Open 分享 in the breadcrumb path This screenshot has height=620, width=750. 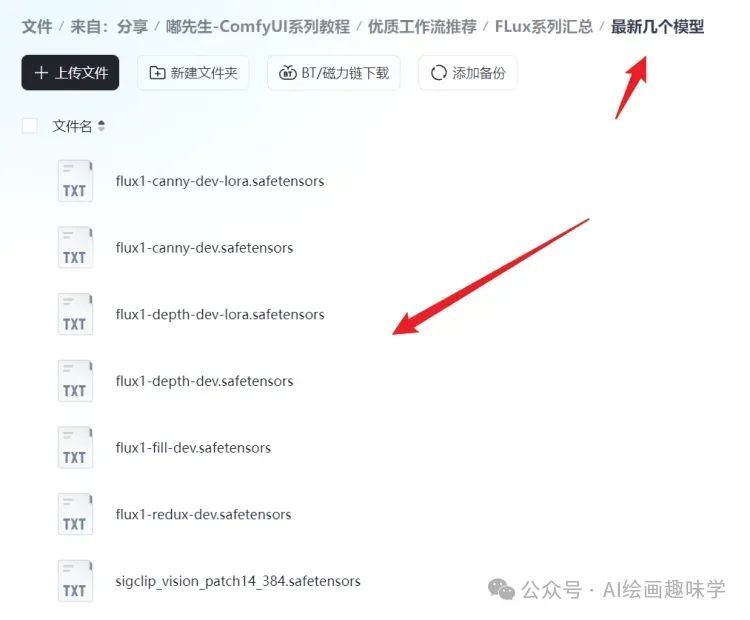pyautogui.click(x=132, y=26)
